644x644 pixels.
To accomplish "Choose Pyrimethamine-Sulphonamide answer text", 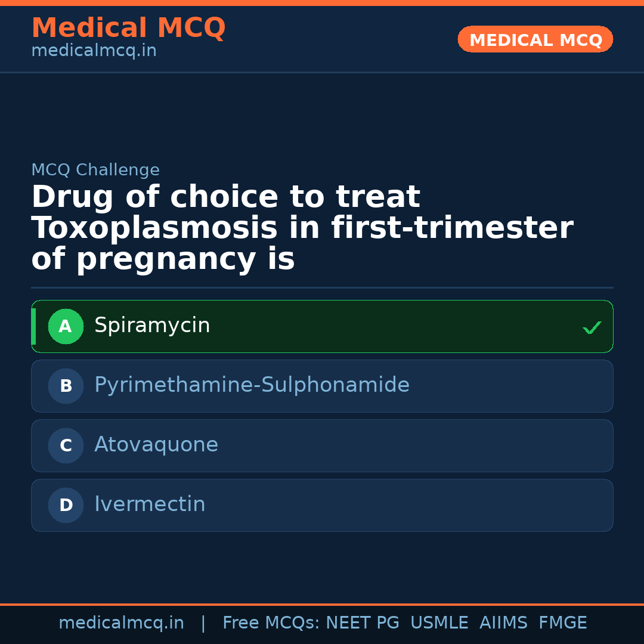I will [x=252, y=385].
